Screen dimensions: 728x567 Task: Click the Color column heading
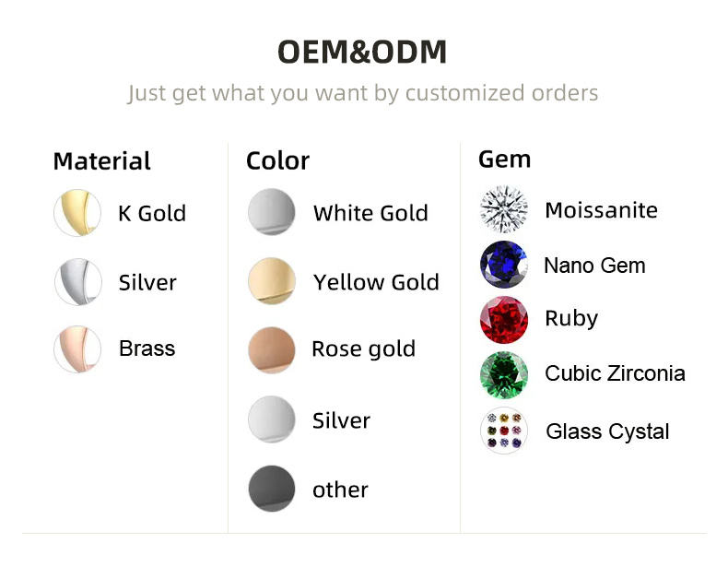(x=277, y=161)
